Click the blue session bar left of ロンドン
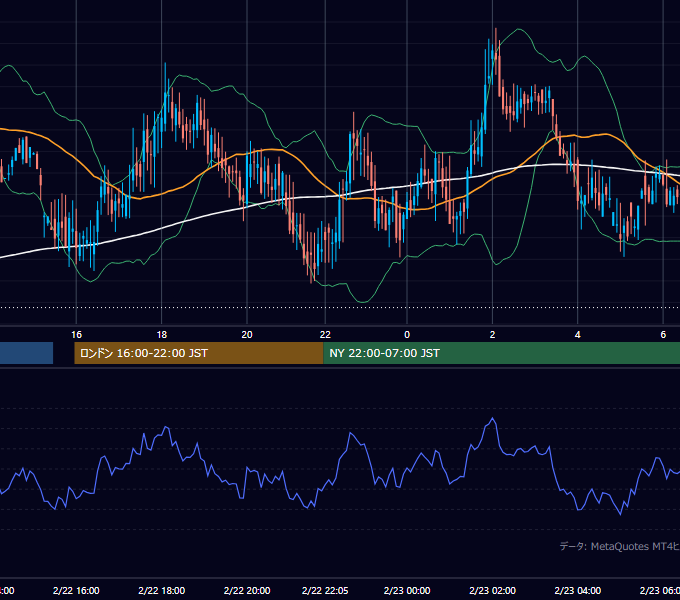This screenshot has height=600, width=680. point(26,353)
